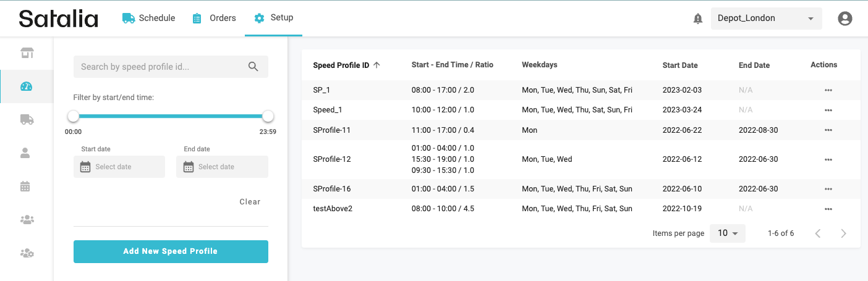Open the people group icon in the sidebar
The height and width of the screenshot is (281, 868).
click(26, 219)
